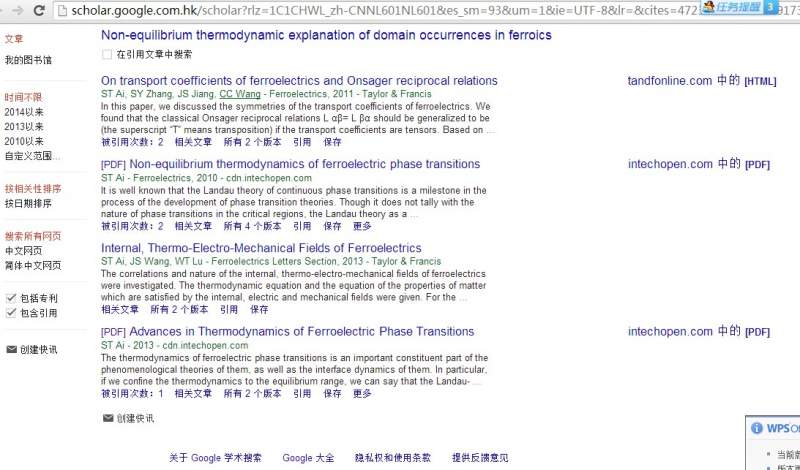Viewport: 800px width, 470px height.
Task: Click 被引用次数: 2 under Non-equilibrium thermodynamics result
Action: click(x=132, y=226)
